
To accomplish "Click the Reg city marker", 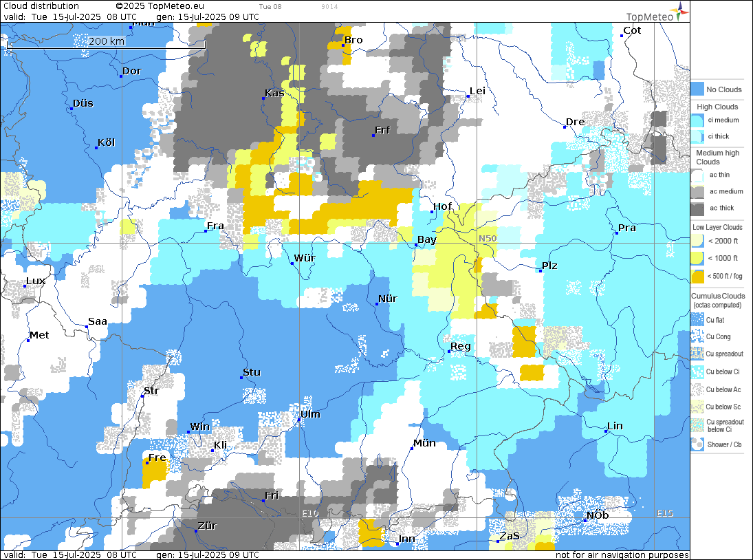I will pos(449,352).
